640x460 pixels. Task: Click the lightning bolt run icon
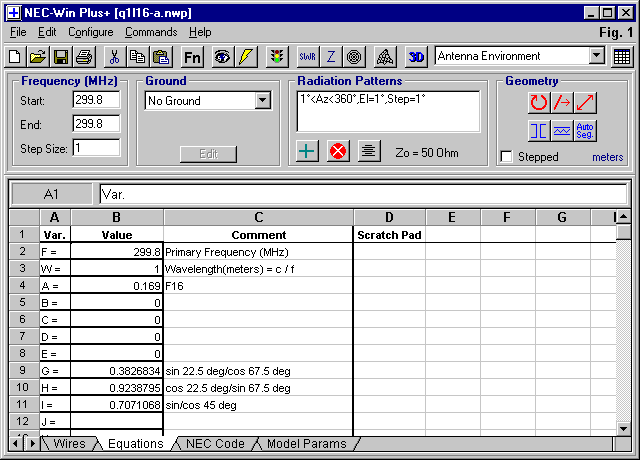coord(246,57)
